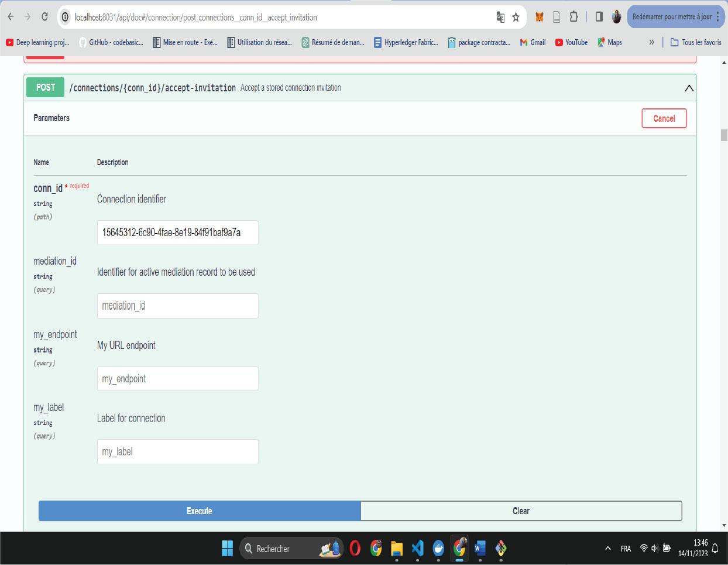Open the Gmail bookmark
Viewport: 728px width, 565px height.
click(x=533, y=42)
